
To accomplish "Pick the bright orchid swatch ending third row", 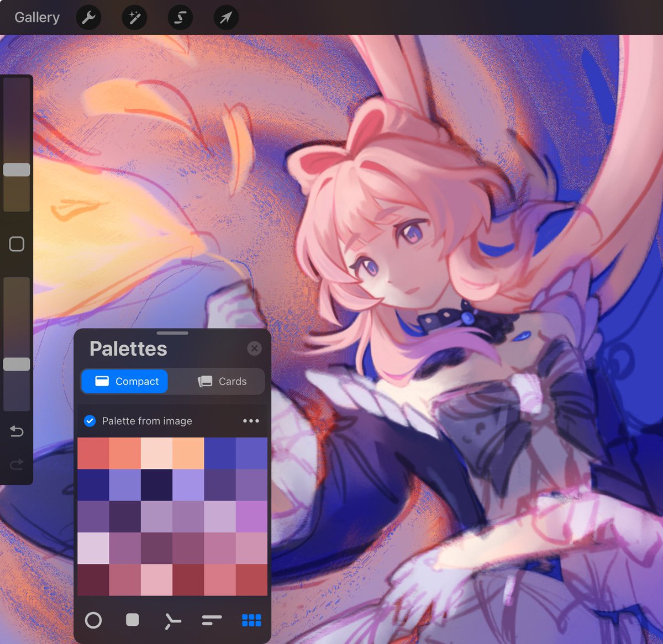I will click(x=252, y=516).
